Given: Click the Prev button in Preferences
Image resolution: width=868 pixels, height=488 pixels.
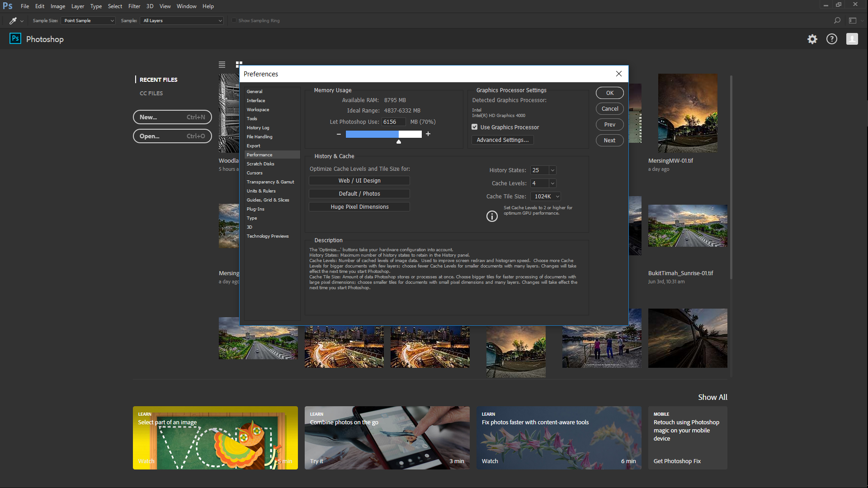Looking at the screenshot, I should click(610, 124).
